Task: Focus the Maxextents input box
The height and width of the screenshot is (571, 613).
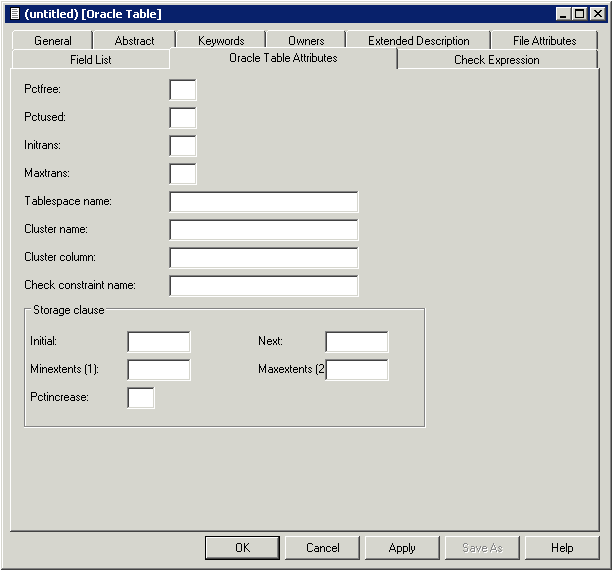Action: 357,370
